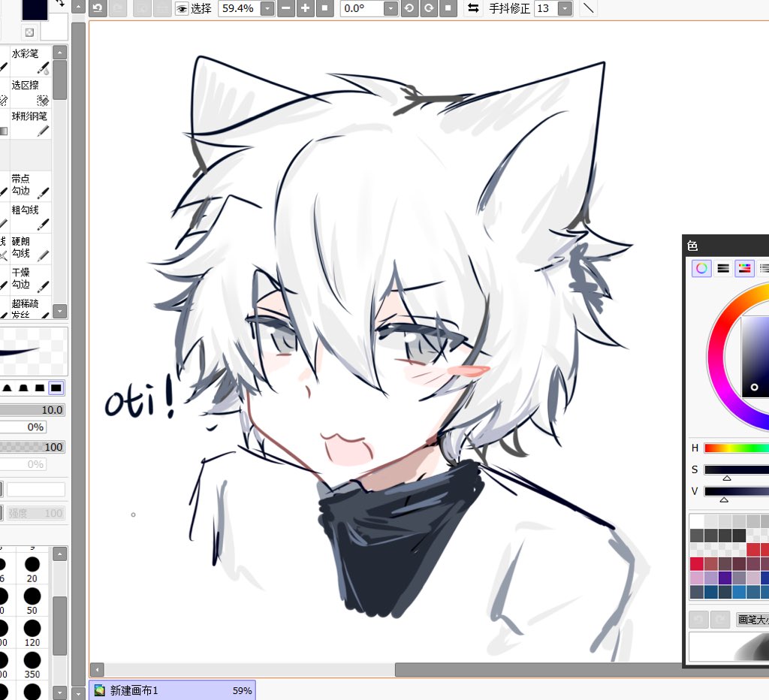Click the brush size 10.0 slider
This screenshot has width=769, height=700.
(32, 410)
